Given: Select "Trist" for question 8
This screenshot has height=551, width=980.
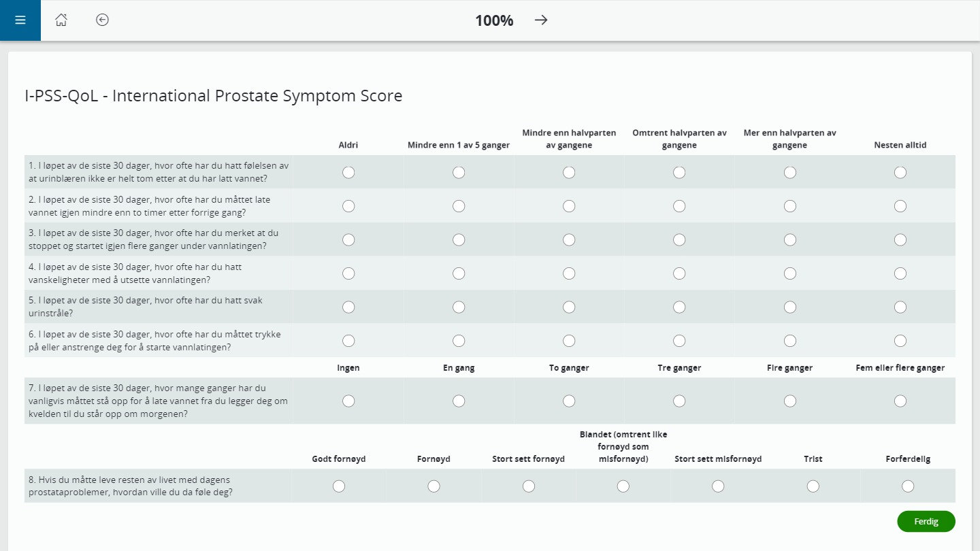Looking at the screenshot, I should pyautogui.click(x=813, y=486).
